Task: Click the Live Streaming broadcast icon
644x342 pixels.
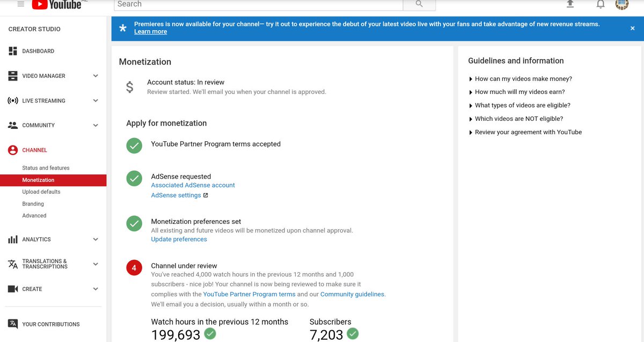Action: point(13,100)
